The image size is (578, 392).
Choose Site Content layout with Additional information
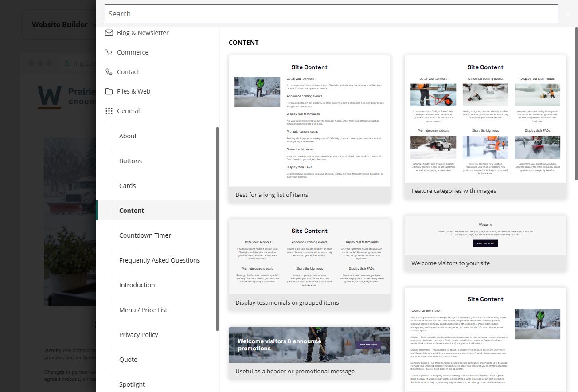tap(485, 340)
